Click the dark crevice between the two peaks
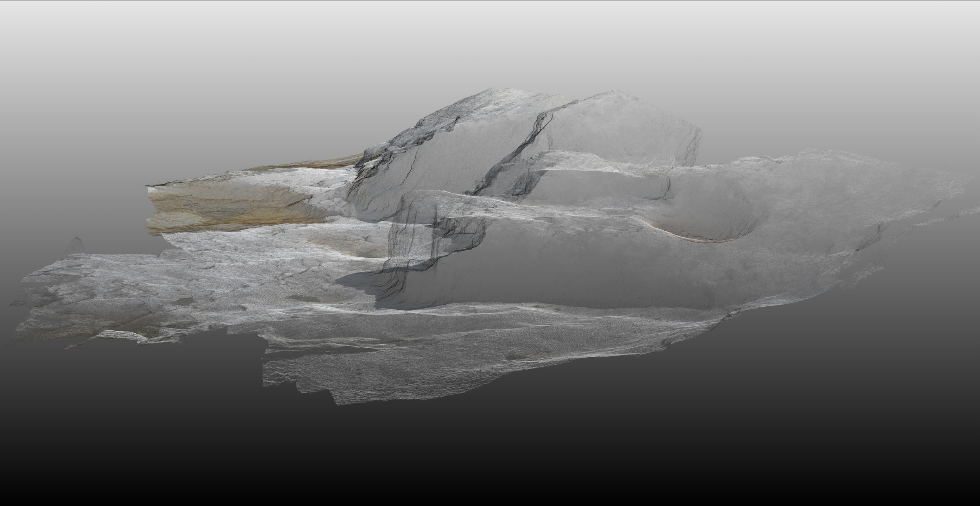Image resolution: width=980 pixels, height=506 pixels. click(517, 149)
